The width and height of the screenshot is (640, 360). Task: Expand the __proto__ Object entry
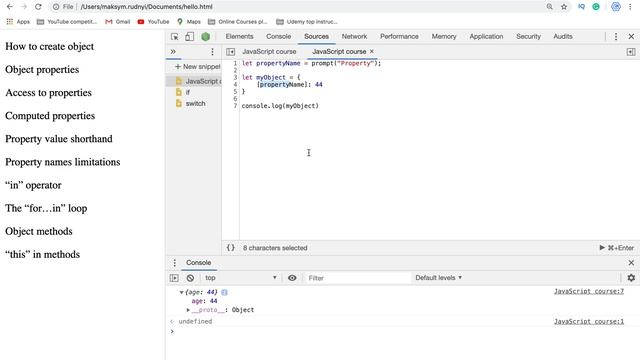(188, 310)
